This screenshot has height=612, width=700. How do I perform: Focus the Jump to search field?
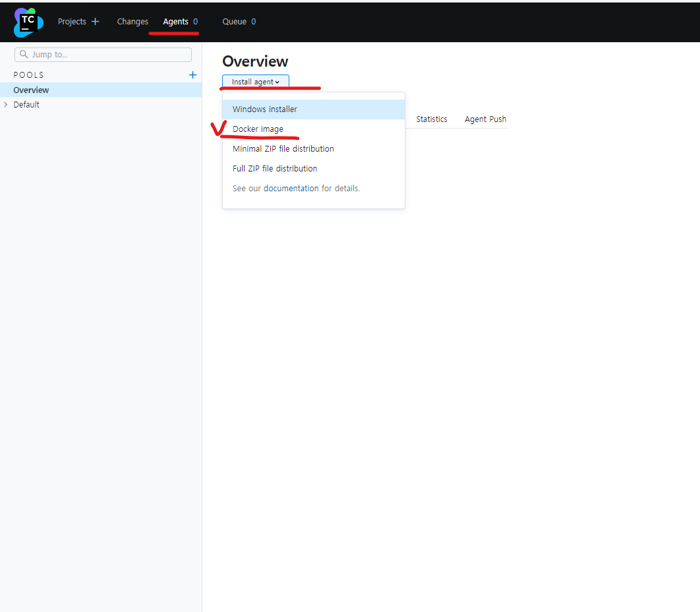[x=103, y=55]
